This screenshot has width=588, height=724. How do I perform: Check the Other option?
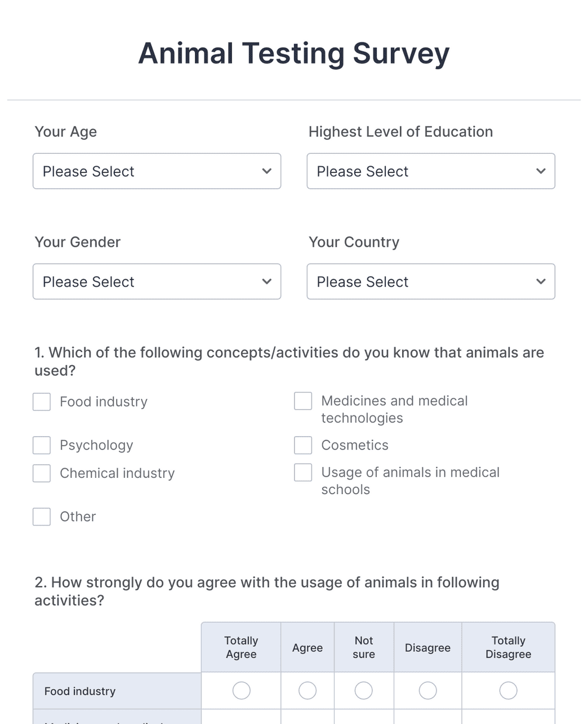[41, 517]
